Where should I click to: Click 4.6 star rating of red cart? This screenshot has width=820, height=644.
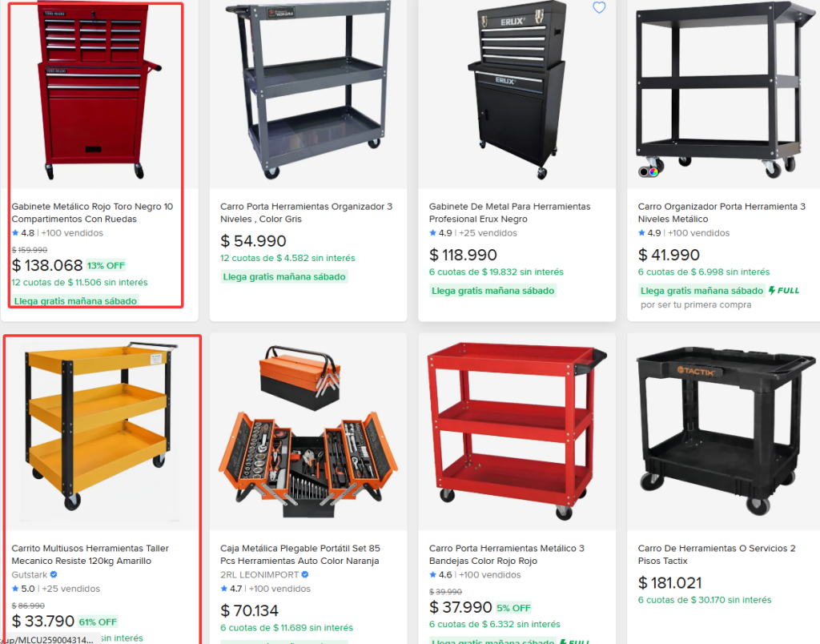pyautogui.click(x=440, y=574)
